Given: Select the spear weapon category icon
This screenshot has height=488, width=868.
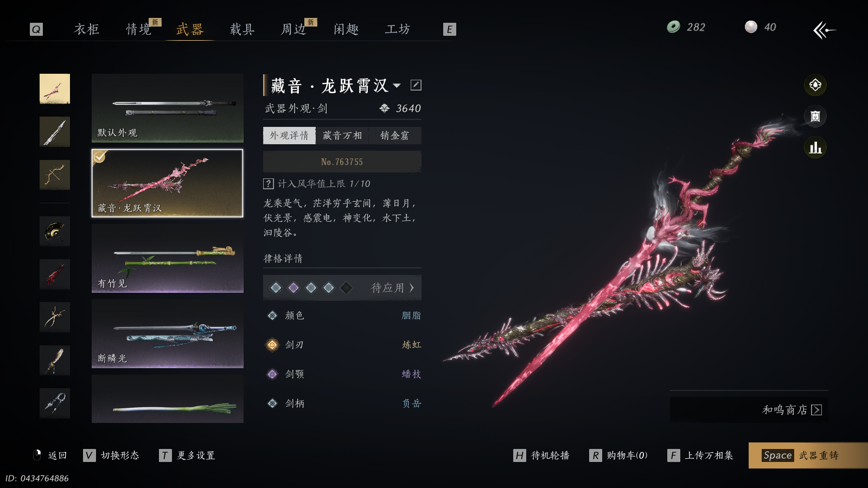Looking at the screenshot, I should [55, 132].
